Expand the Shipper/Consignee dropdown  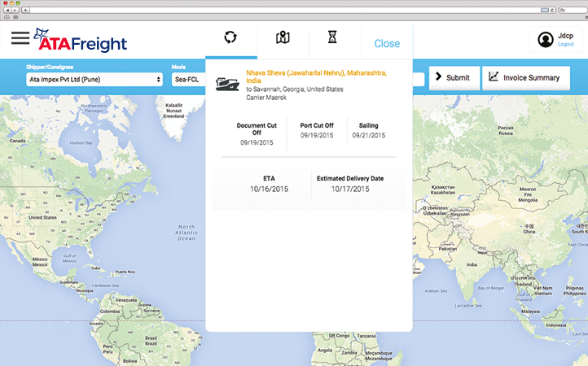94,80
